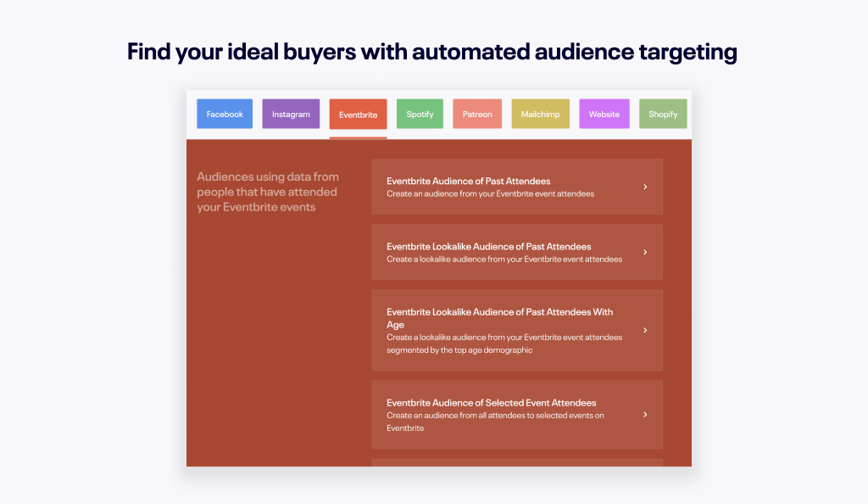This screenshot has height=504, width=868.
Task: Expand chevron for Lookalike Audience of Past Attendees
Action: coord(645,252)
